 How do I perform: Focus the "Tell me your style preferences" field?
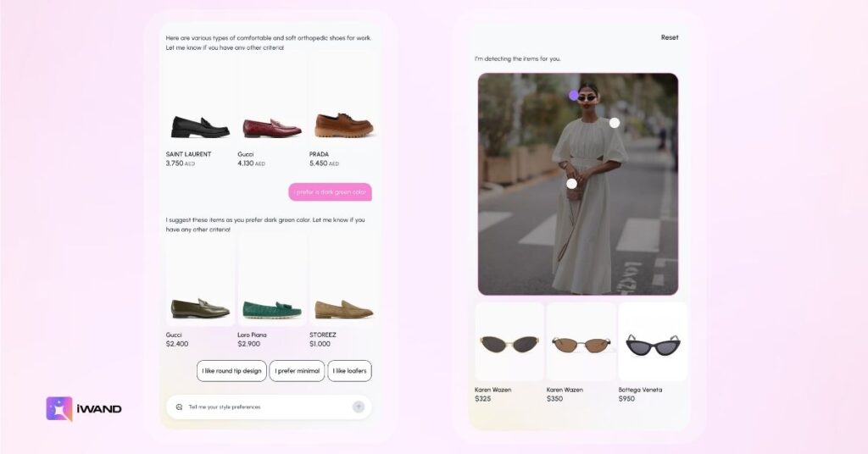[x=263, y=407]
